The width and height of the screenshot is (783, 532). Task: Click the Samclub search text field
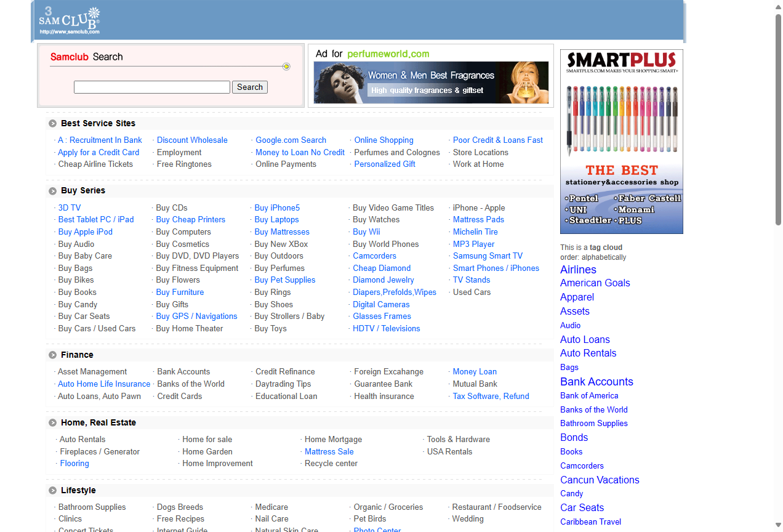(x=152, y=87)
